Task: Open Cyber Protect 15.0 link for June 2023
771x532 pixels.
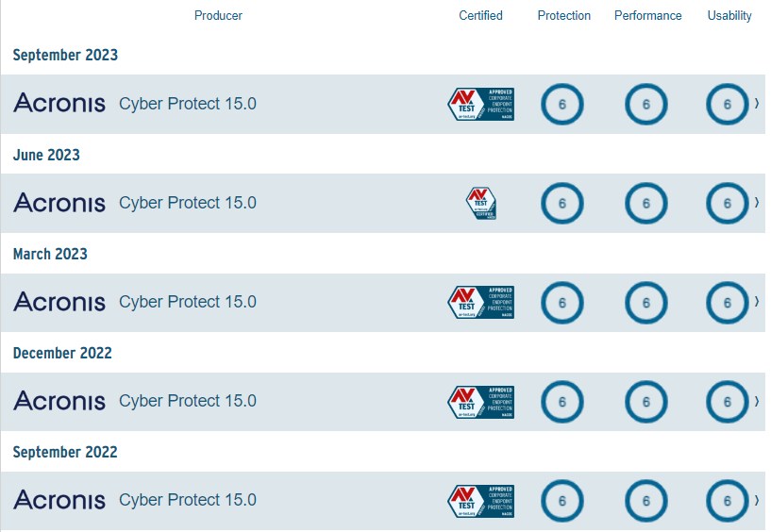Action: [x=188, y=203]
